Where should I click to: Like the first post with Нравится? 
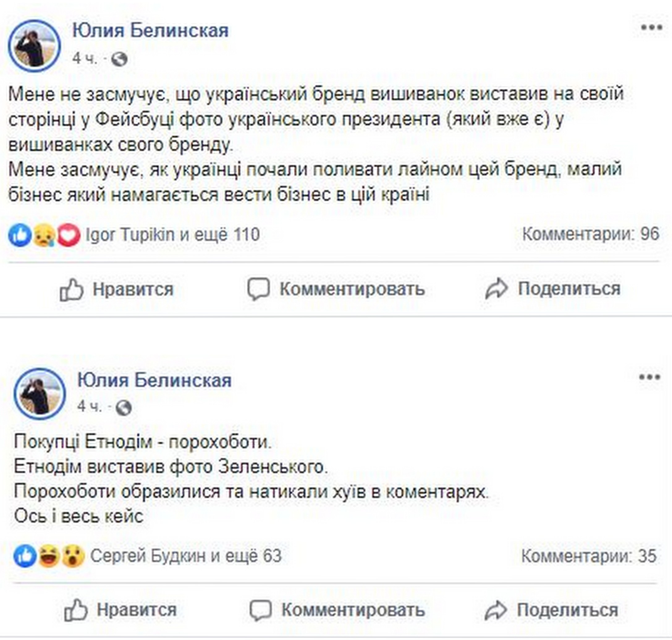click(x=117, y=289)
